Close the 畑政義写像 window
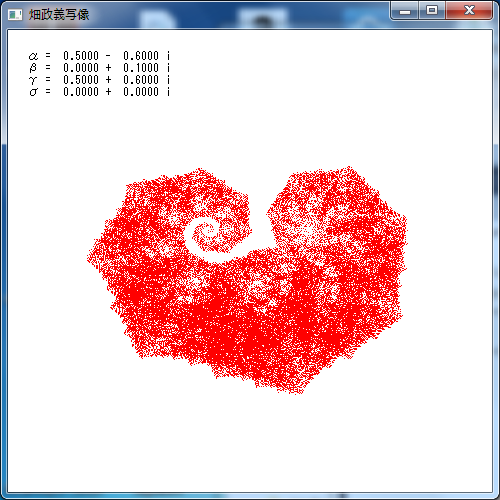Screen dimensions: 500x500 (x=469, y=11)
